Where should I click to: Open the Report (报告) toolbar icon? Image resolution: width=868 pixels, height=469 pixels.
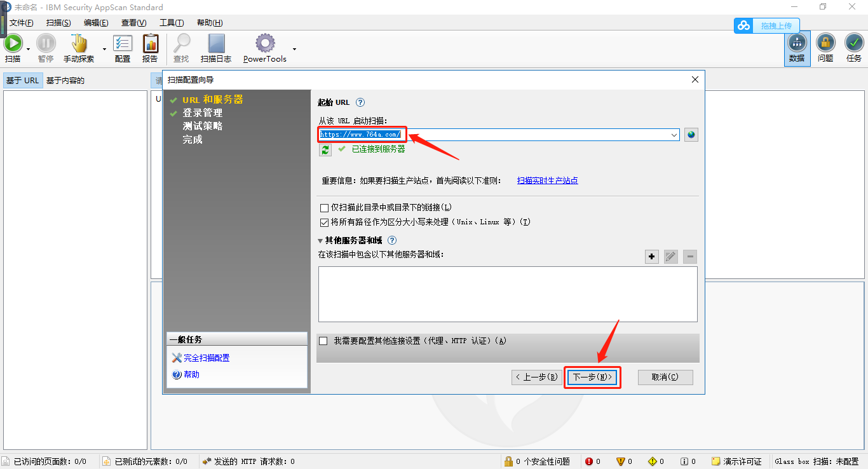[x=151, y=43]
